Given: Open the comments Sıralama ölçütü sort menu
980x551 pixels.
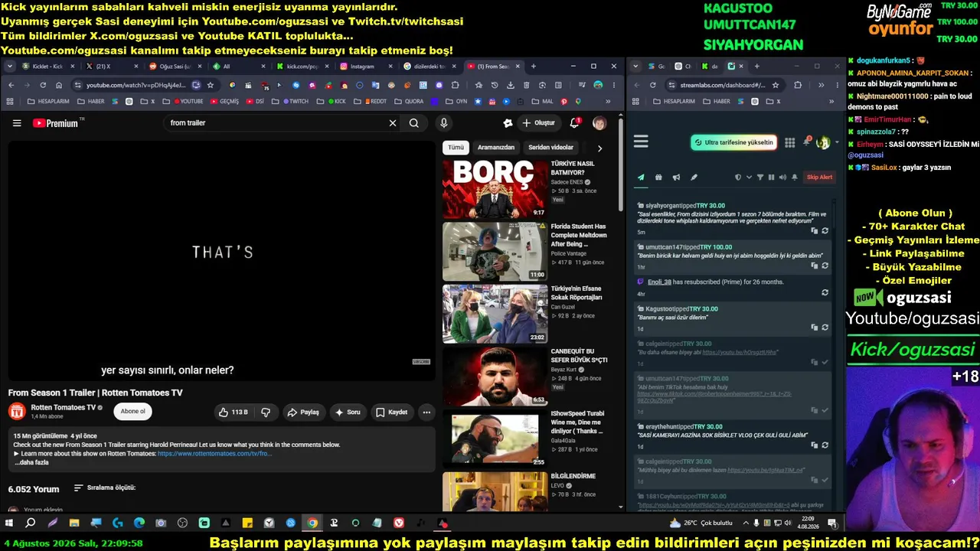Looking at the screenshot, I should tap(104, 488).
